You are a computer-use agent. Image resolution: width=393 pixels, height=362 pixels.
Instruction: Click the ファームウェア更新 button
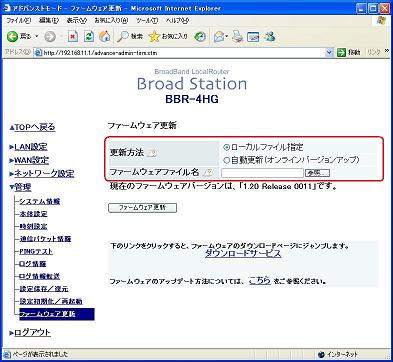142,208
